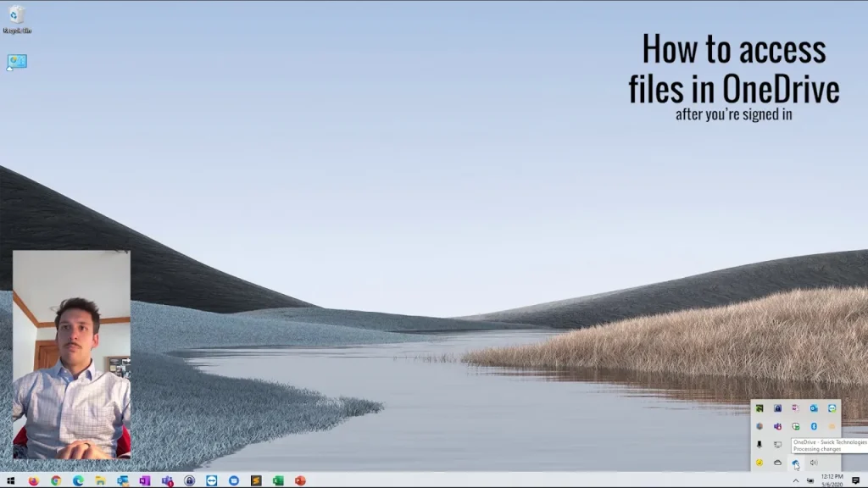Open Google Chrome from the taskbar

tap(56, 480)
